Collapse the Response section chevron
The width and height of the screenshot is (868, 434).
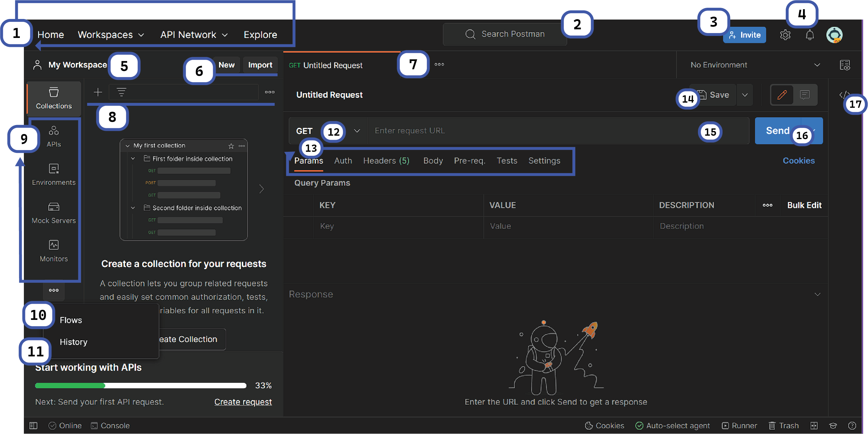[x=817, y=294]
